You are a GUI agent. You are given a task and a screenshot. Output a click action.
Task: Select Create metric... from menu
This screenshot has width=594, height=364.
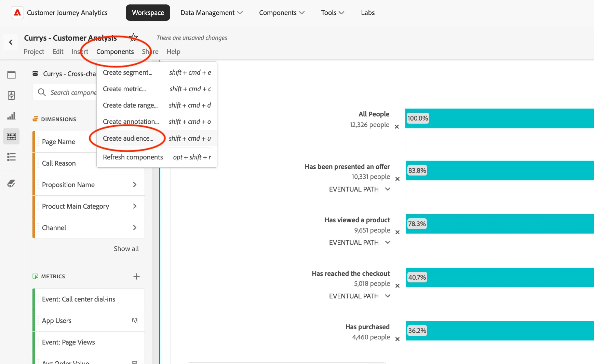pyautogui.click(x=157, y=89)
